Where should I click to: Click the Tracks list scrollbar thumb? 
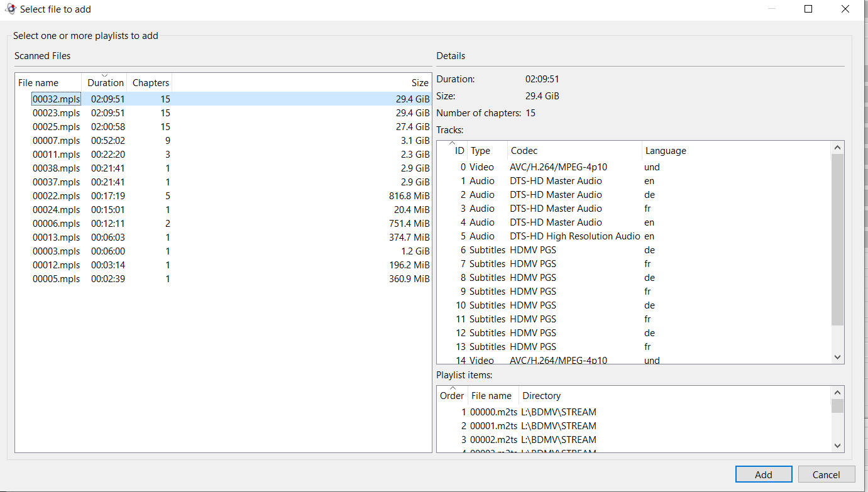tap(837, 239)
